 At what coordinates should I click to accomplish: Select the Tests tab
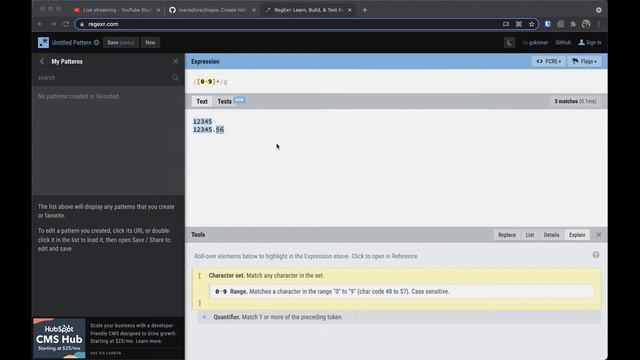coord(224,101)
